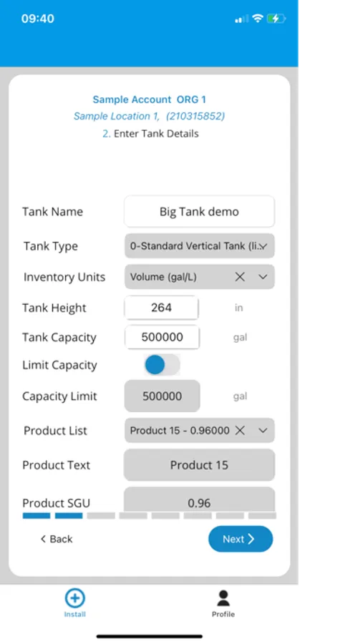Viewport: 363px width, 644px height.
Task: Tap the 'Enter Tank Details' step title
Action: 156,134
